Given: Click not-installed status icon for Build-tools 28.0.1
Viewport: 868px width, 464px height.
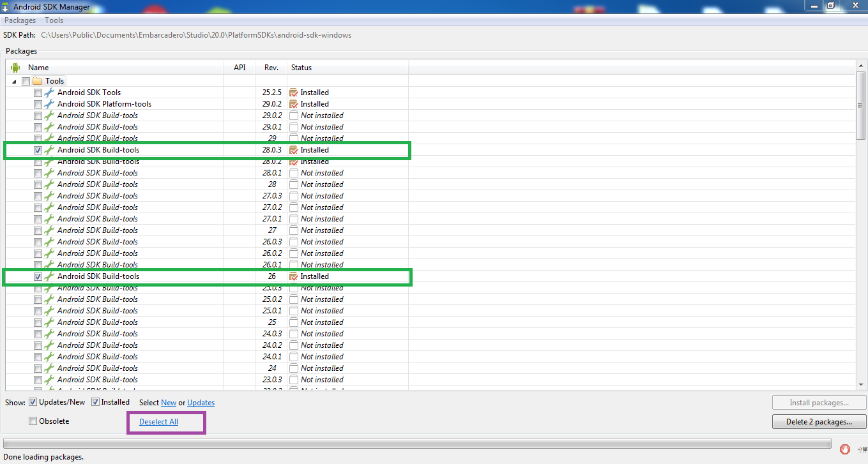Looking at the screenshot, I should [294, 173].
